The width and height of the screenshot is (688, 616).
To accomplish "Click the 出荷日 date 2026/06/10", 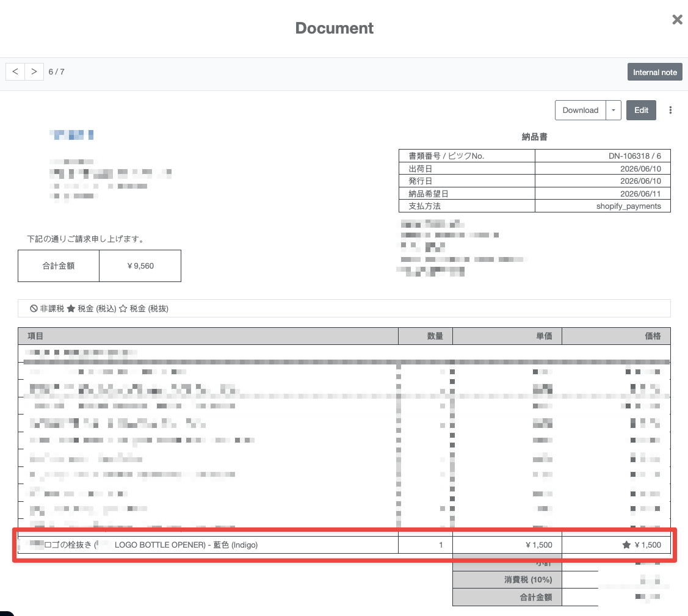I will [640, 168].
